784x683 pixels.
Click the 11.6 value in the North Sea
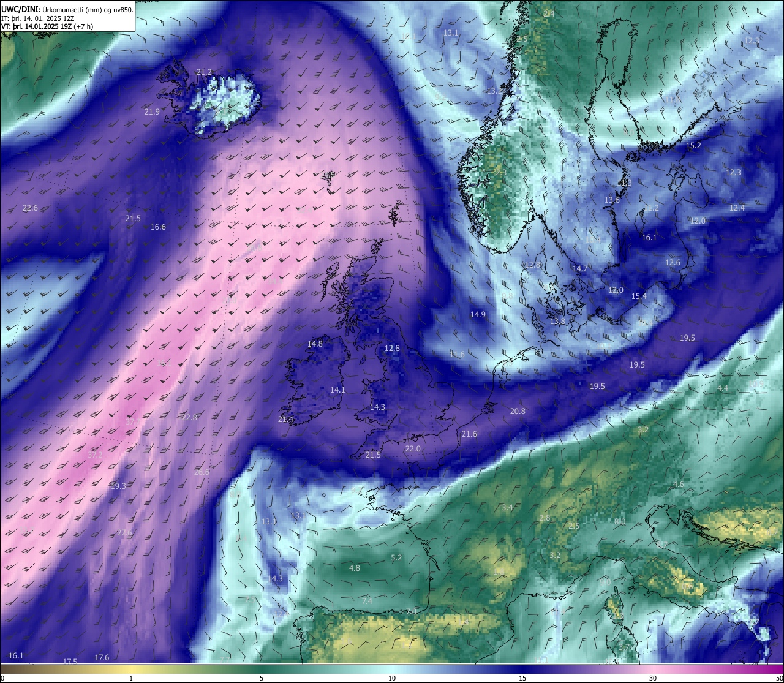[457, 355]
